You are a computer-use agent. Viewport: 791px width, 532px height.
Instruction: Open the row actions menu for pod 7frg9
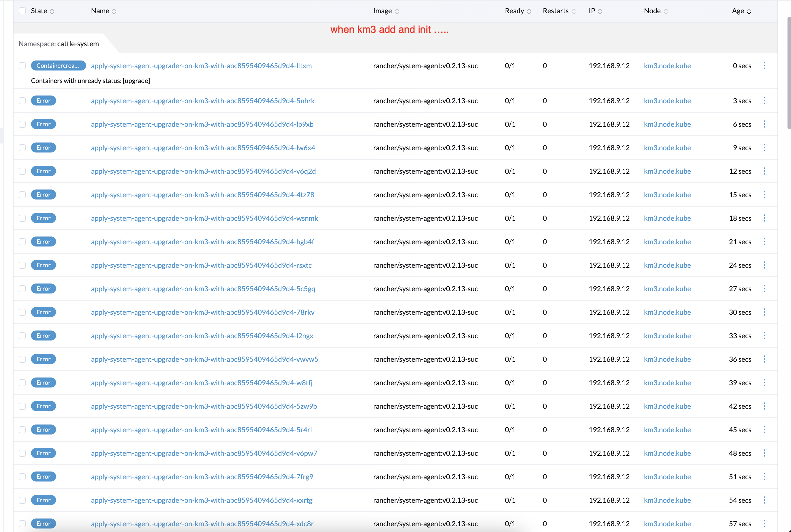click(764, 476)
